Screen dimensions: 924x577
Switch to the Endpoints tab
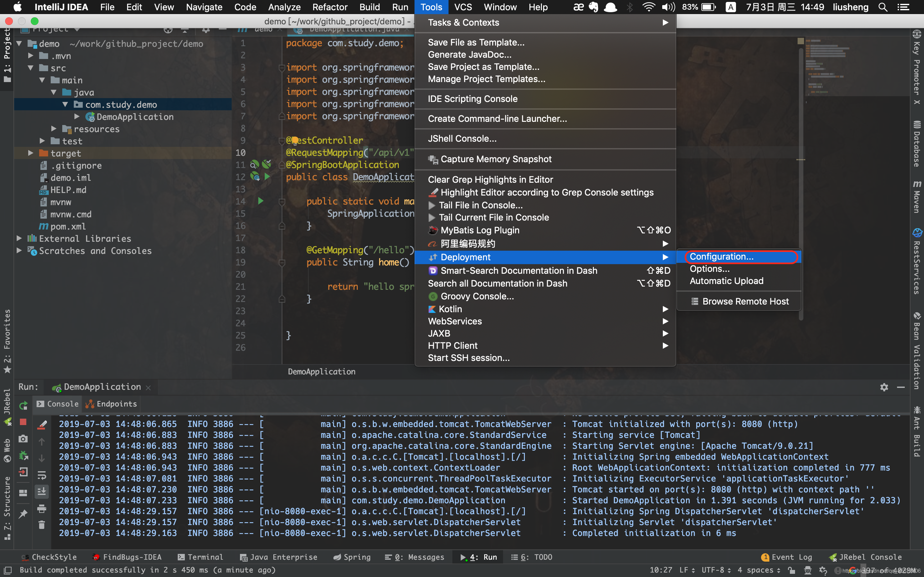pyautogui.click(x=112, y=404)
